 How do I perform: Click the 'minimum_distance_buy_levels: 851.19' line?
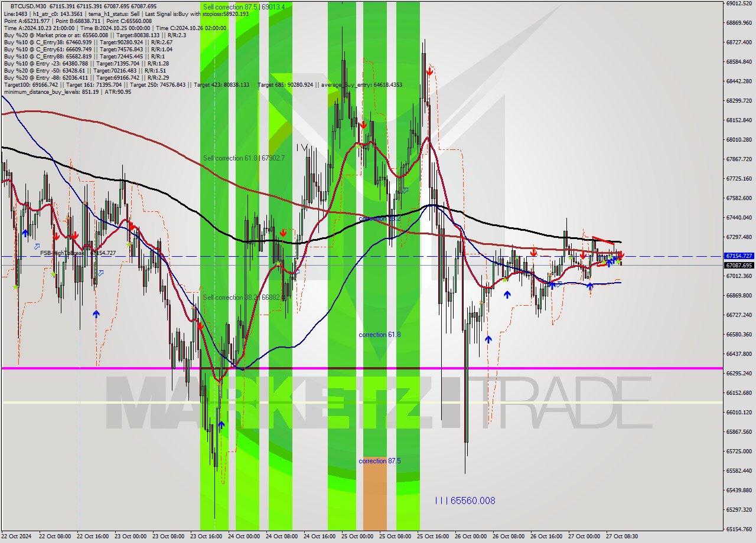[67, 91]
